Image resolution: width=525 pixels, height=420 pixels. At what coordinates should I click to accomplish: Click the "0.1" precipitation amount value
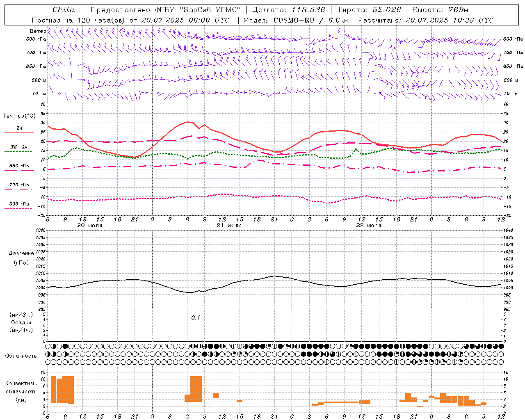coord(196,317)
